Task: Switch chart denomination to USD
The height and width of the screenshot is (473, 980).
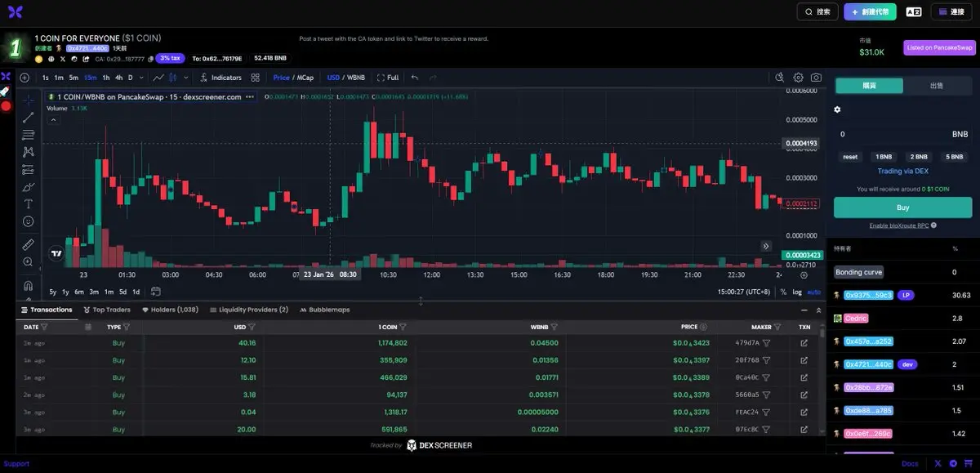Action: point(333,78)
